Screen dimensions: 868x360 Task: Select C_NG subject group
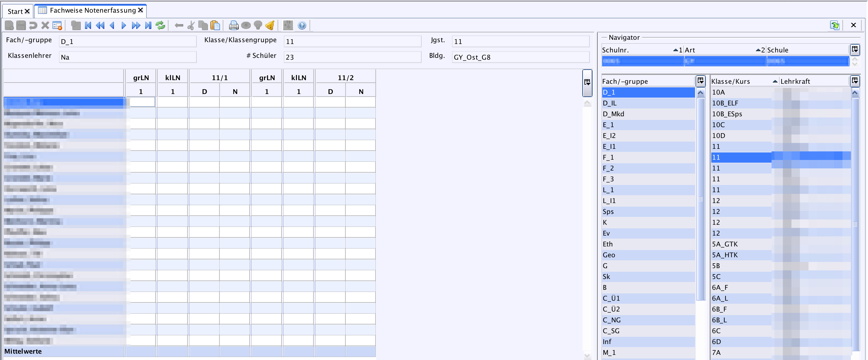pos(648,320)
